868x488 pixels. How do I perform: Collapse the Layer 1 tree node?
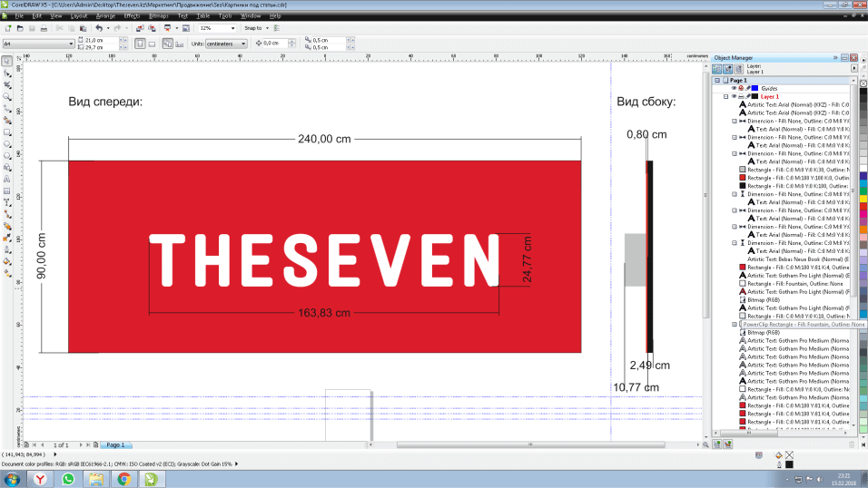(x=725, y=97)
